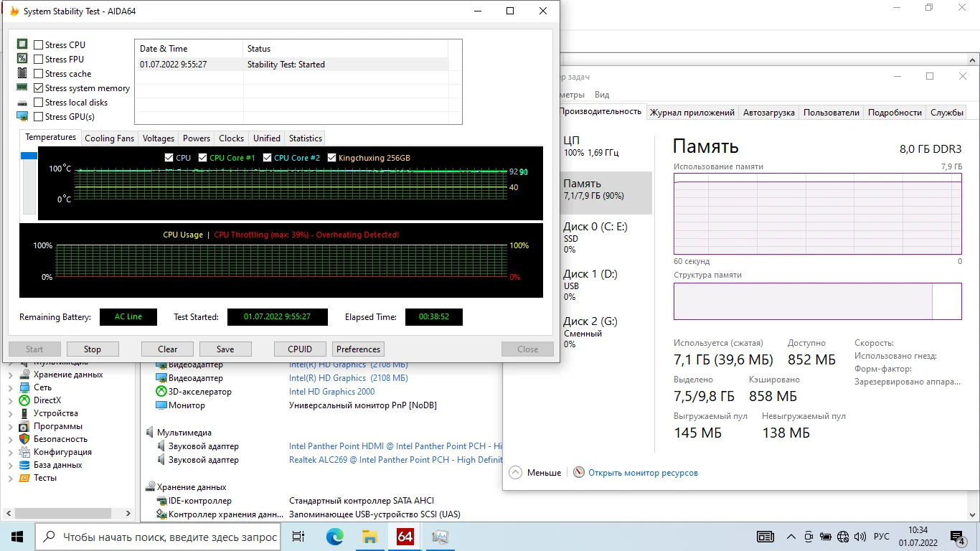Open the CPUID panel

point(300,349)
